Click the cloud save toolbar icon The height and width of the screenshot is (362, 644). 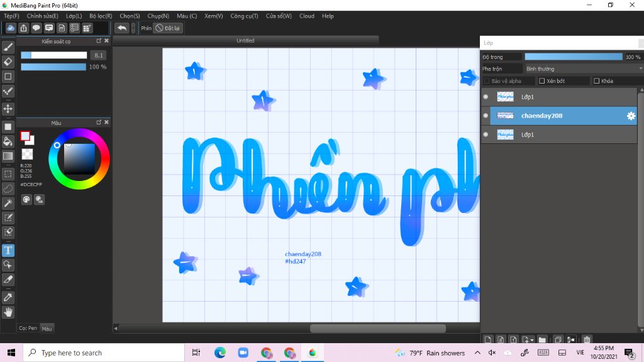[x=11, y=28]
